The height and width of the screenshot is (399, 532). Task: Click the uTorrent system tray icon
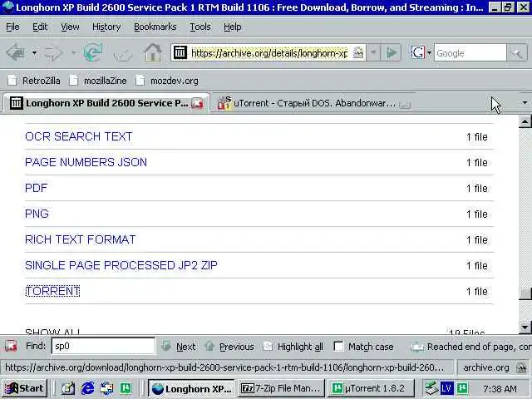point(462,388)
